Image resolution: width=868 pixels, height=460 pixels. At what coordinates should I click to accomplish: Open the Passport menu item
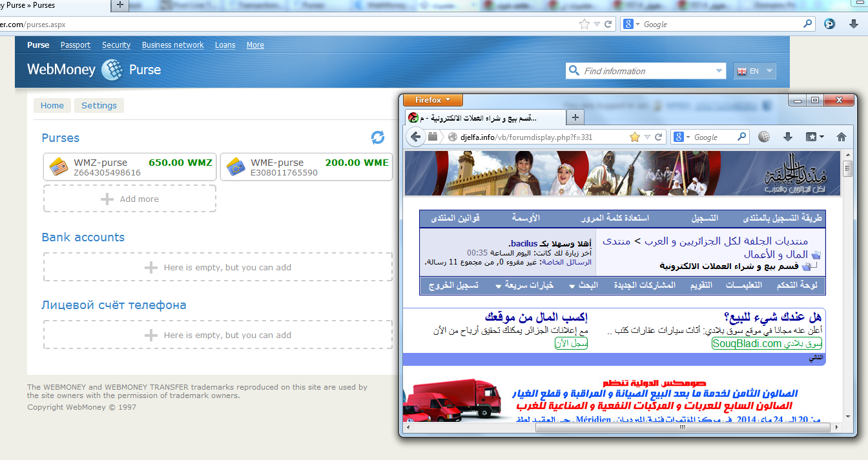tap(76, 45)
